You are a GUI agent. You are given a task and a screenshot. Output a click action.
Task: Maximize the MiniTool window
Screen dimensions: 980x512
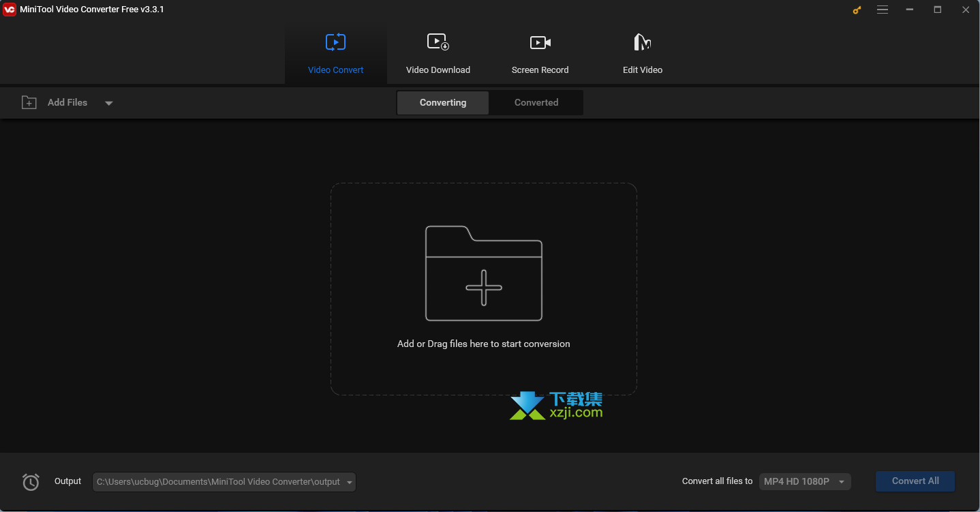938,10
